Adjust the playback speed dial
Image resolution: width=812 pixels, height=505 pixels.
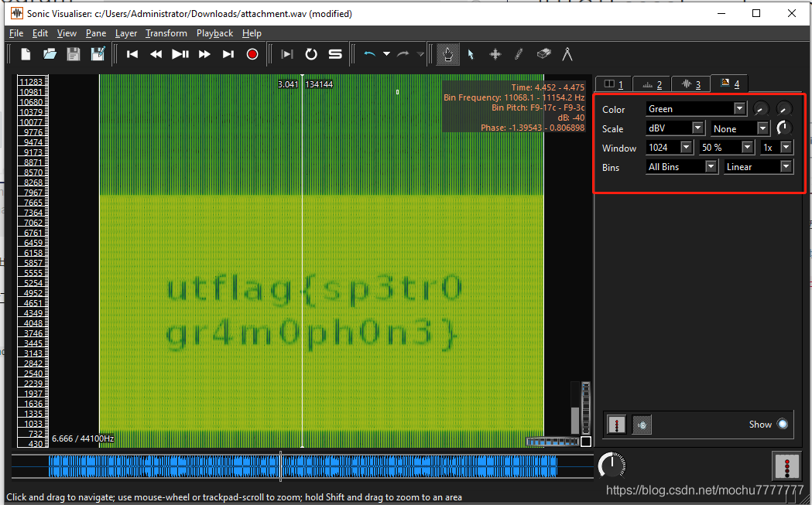[612, 466]
